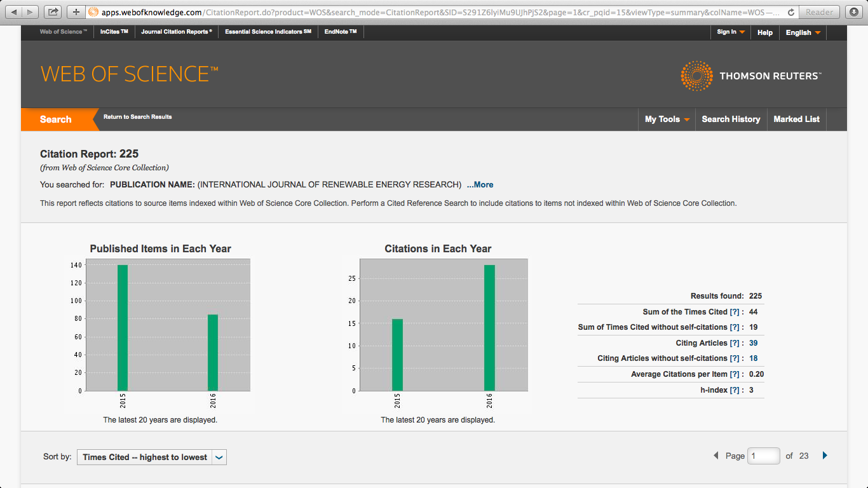This screenshot has height=488, width=868.
Task: Go to next results page arrow
Action: point(825,456)
